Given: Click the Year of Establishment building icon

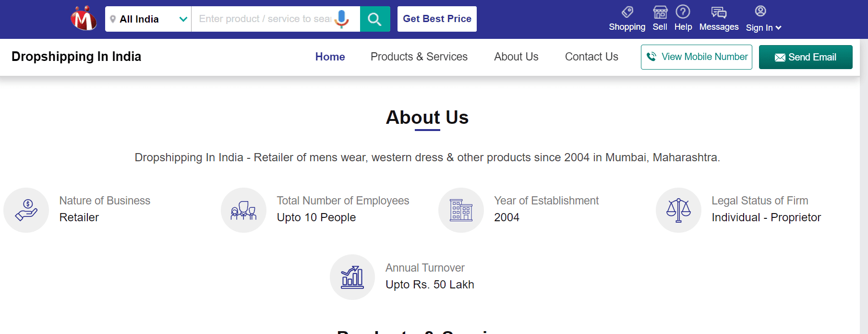Looking at the screenshot, I should (x=461, y=210).
